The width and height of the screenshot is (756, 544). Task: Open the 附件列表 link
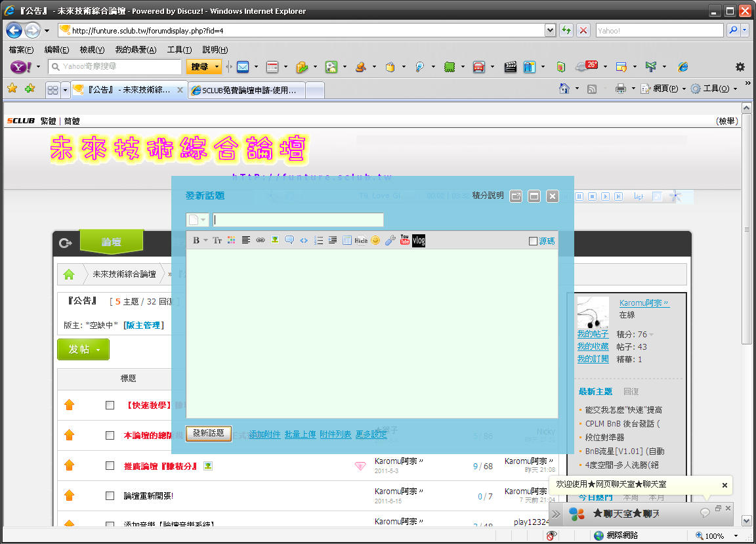point(335,434)
